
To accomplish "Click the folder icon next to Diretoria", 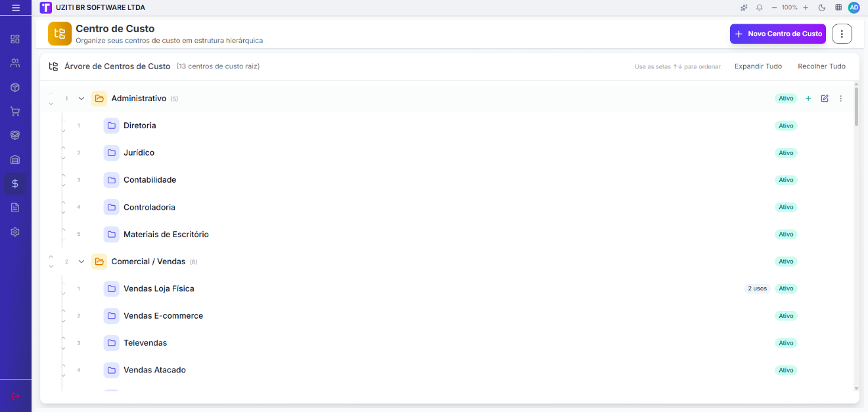I will (x=112, y=126).
